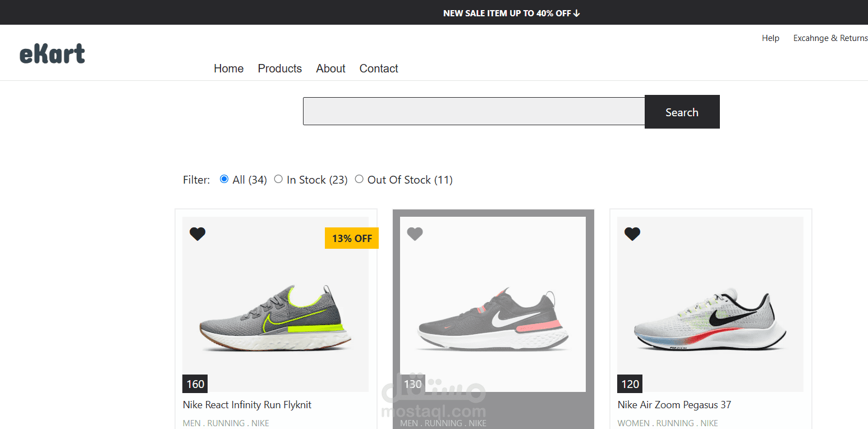Click the WOMEN . RUNNING . NIKE text

668,423
